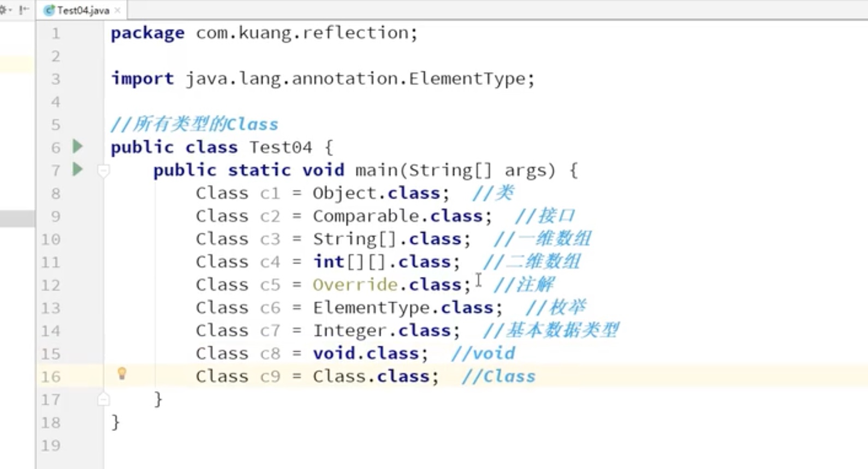The width and height of the screenshot is (868, 469).
Task: Click the Override annotation on line 12
Action: click(x=355, y=285)
